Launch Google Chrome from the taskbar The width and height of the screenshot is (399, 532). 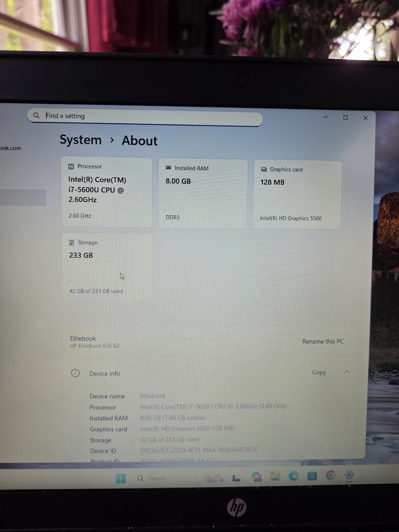click(331, 475)
